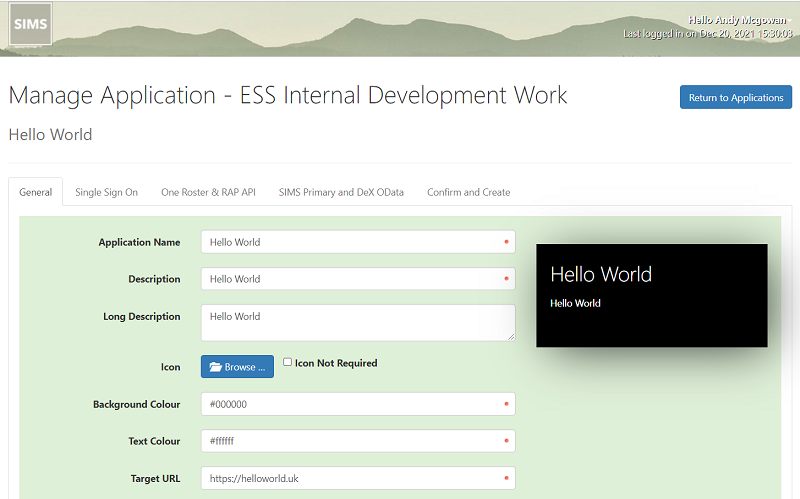Click the Application Name input field
Image resolution: width=800 pixels, height=499 pixels.
click(x=358, y=242)
